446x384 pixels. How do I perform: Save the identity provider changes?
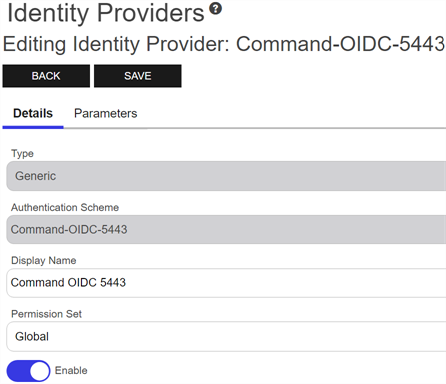[138, 76]
